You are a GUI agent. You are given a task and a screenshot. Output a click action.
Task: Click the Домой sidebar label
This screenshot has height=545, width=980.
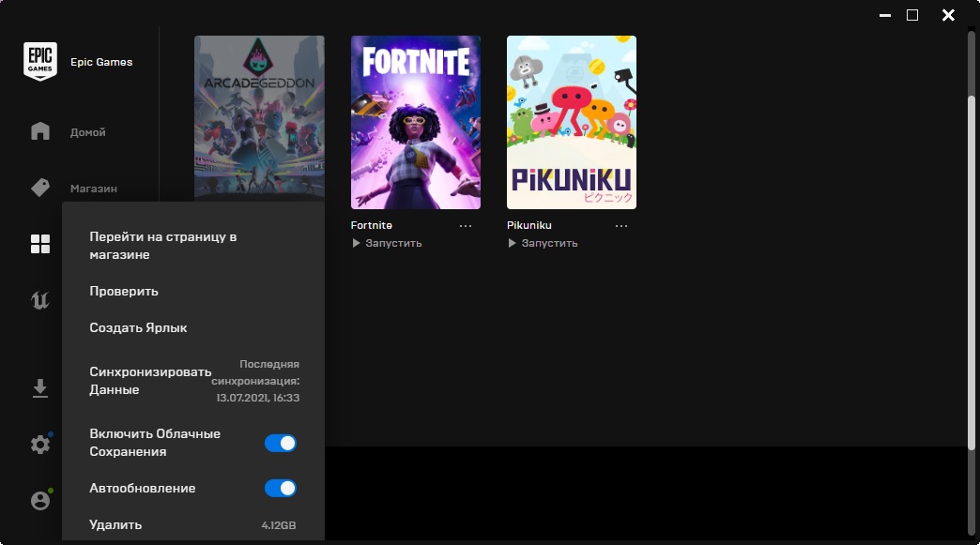tap(87, 132)
